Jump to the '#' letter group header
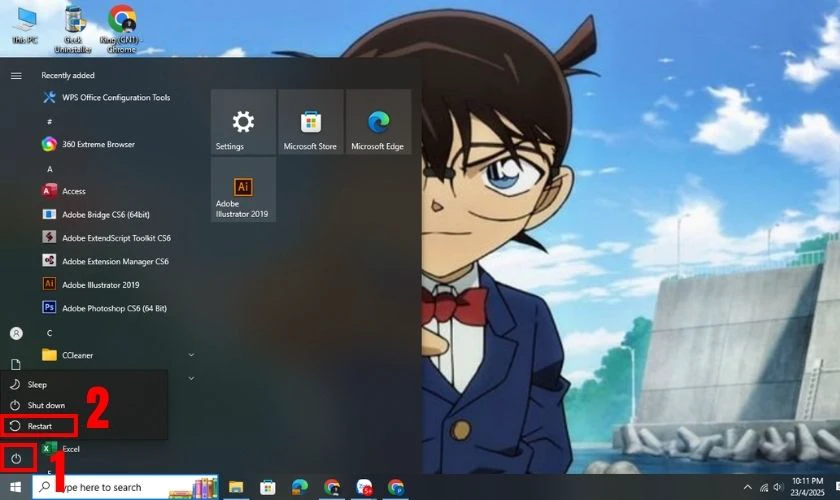Viewport: 840px width, 500px height. click(x=50, y=122)
